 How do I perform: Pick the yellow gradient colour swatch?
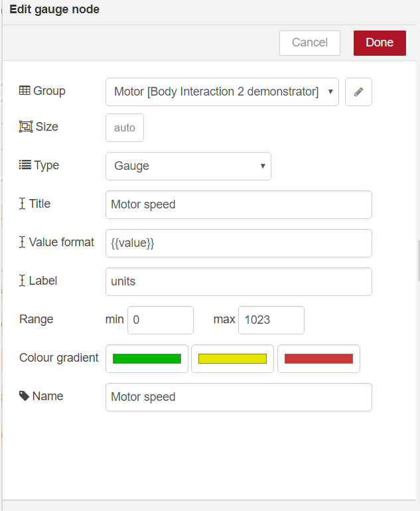point(232,359)
